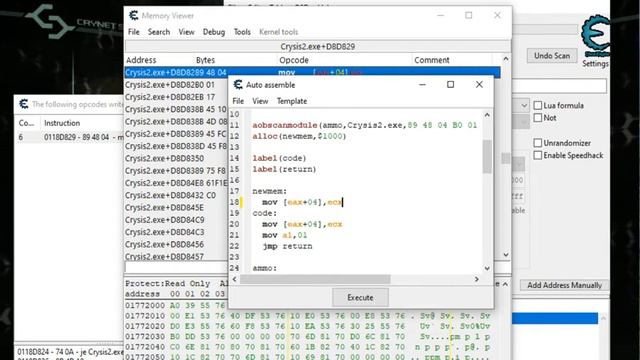Screen dimensions: 640x360
Task: Click the label(code) line
Action: tap(279, 158)
